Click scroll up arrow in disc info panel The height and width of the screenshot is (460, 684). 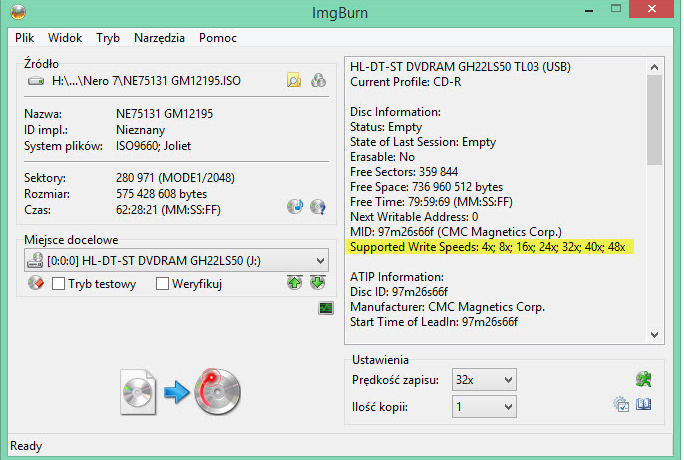tap(654, 67)
